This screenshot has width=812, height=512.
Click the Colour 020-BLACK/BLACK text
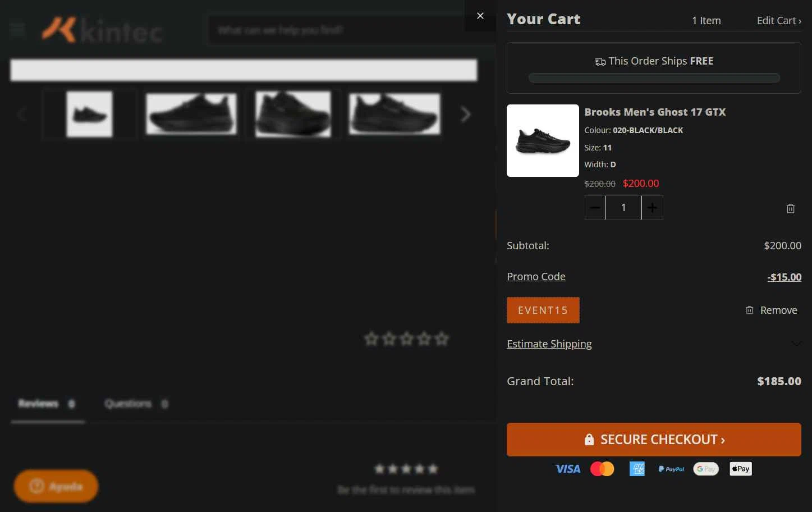pyautogui.click(x=634, y=130)
